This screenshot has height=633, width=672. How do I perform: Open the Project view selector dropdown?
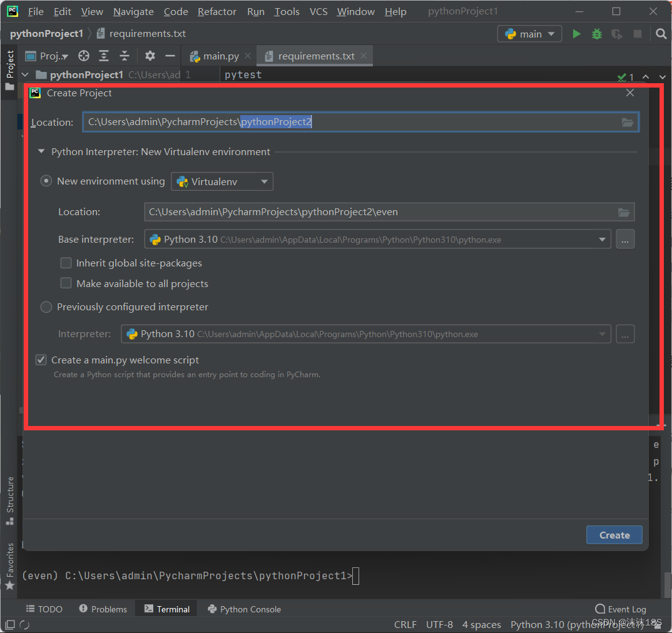pos(47,56)
